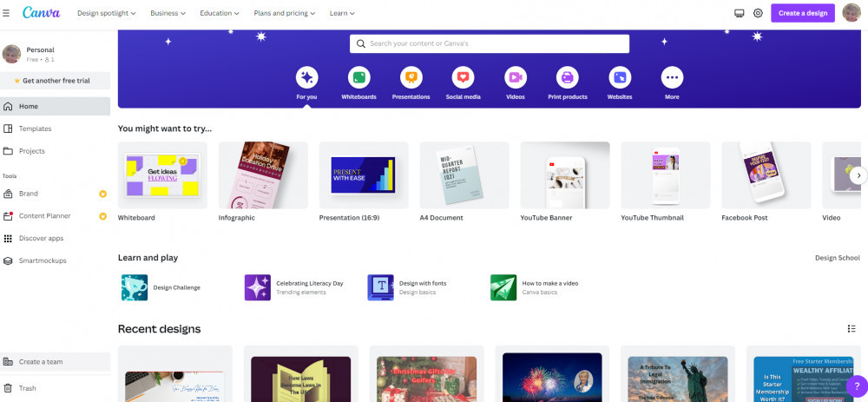Go to Home in the sidebar

(x=56, y=106)
